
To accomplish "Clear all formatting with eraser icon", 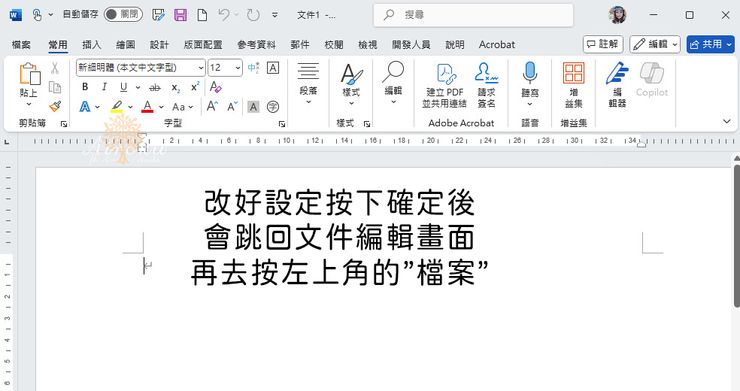I will [216, 87].
